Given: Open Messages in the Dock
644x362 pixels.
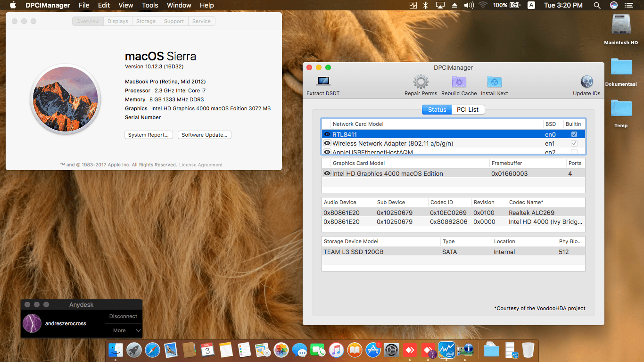Looking at the screenshot, I should (300, 350).
